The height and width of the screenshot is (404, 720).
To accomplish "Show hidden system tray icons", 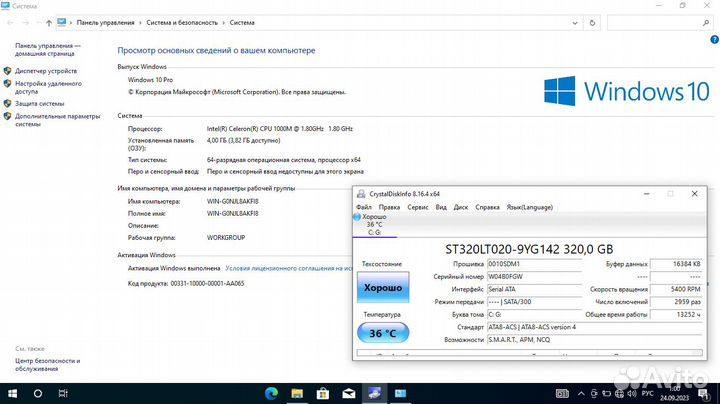I will [581, 393].
